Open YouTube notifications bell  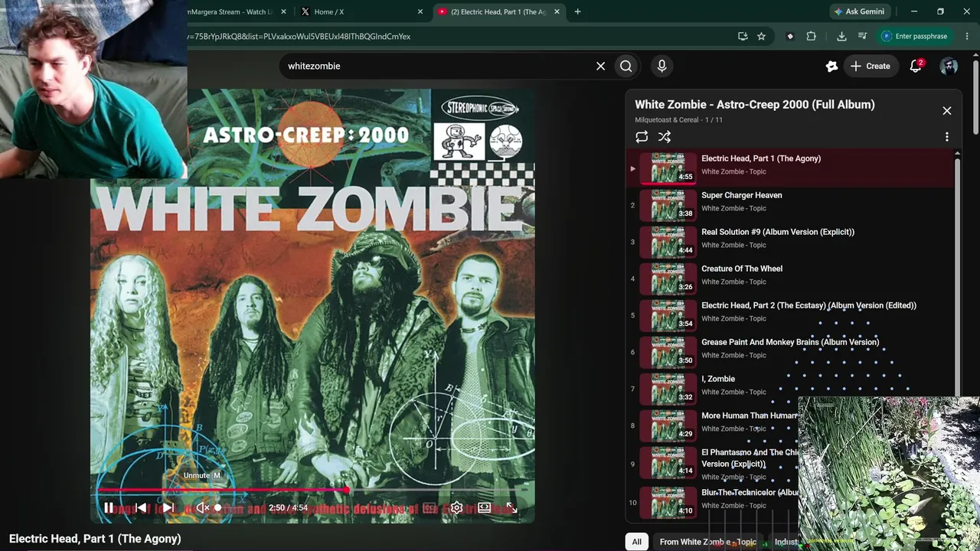tap(916, 66)
